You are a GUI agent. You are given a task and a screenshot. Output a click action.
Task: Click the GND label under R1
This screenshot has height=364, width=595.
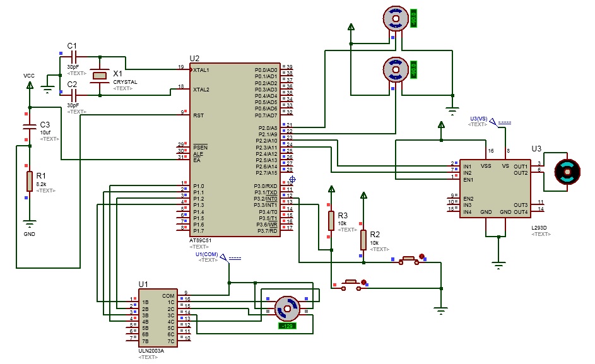[29, 234]
